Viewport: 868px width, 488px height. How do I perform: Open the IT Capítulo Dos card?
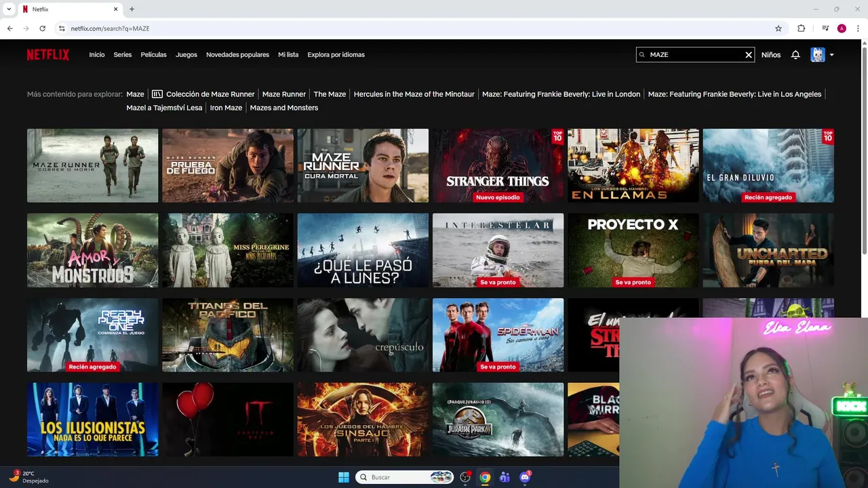(x=228, y=420)
